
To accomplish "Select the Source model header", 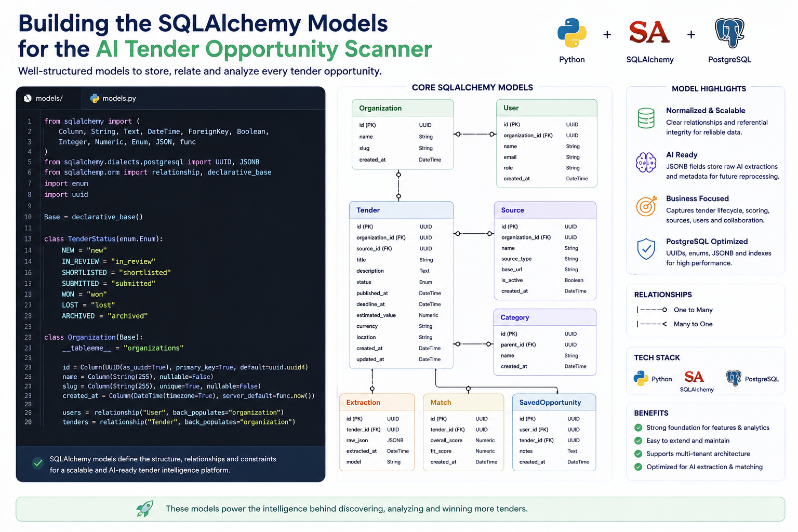I will pyautogui.click(x=545, y=210).
